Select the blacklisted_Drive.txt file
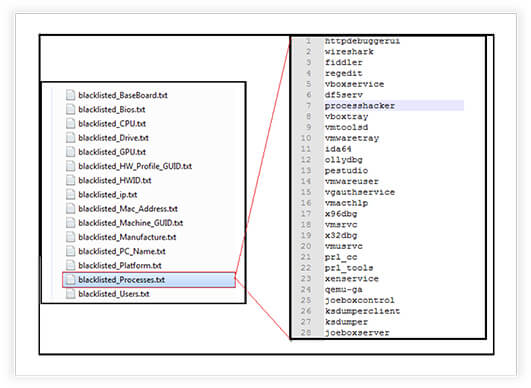 point(113,138)
